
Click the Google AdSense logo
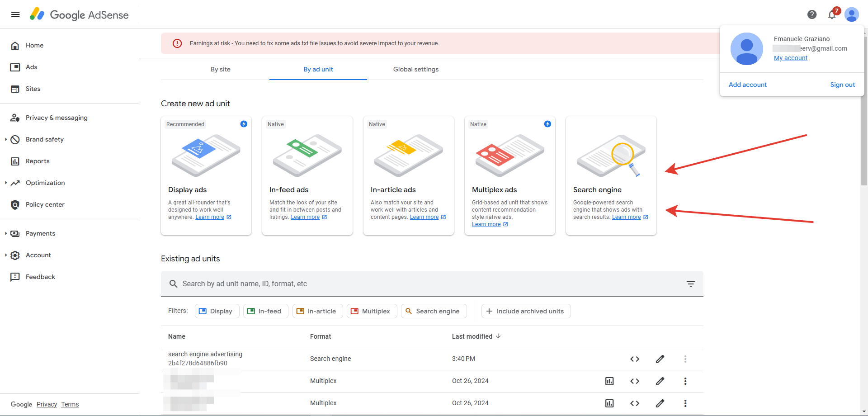click(x=80, y=14)
